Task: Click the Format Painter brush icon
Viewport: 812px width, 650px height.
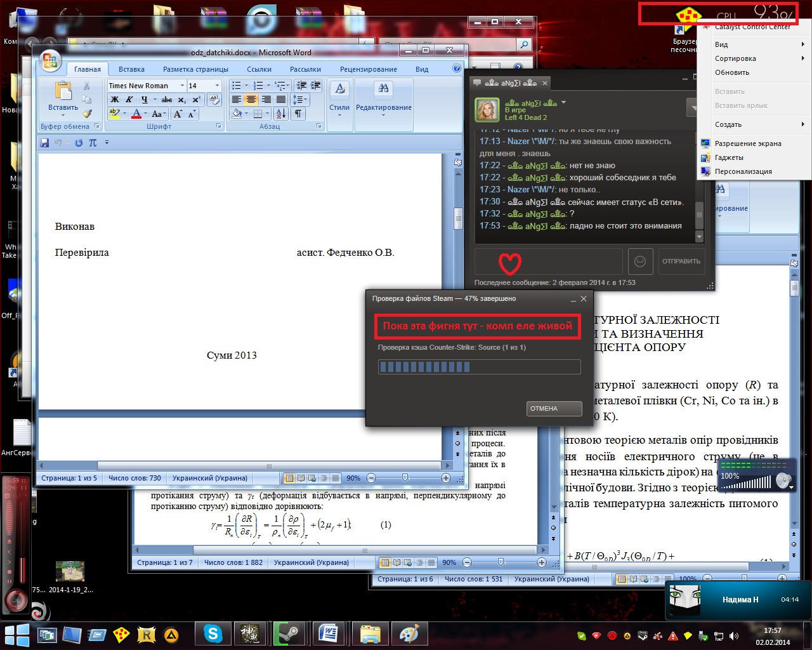Action: coord(87,114)
